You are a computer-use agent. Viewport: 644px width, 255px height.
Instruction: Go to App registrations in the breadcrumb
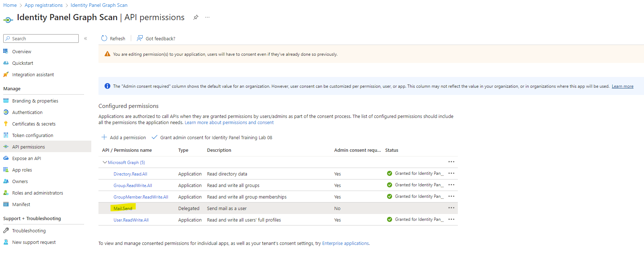(x=43, y=5)
